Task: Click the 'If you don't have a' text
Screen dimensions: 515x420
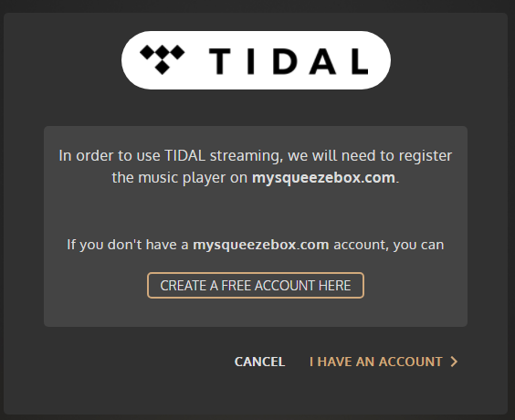Action: coord(128,245)
